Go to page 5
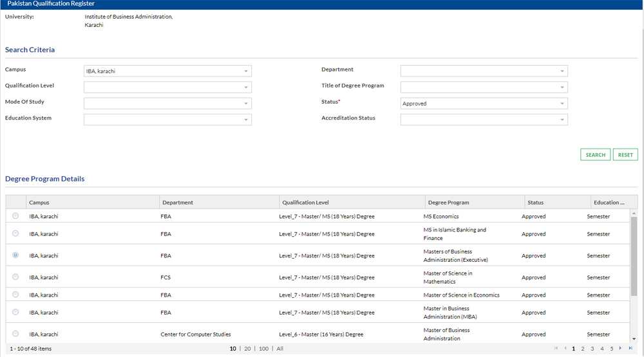644x357 pixels. point(612,349)
